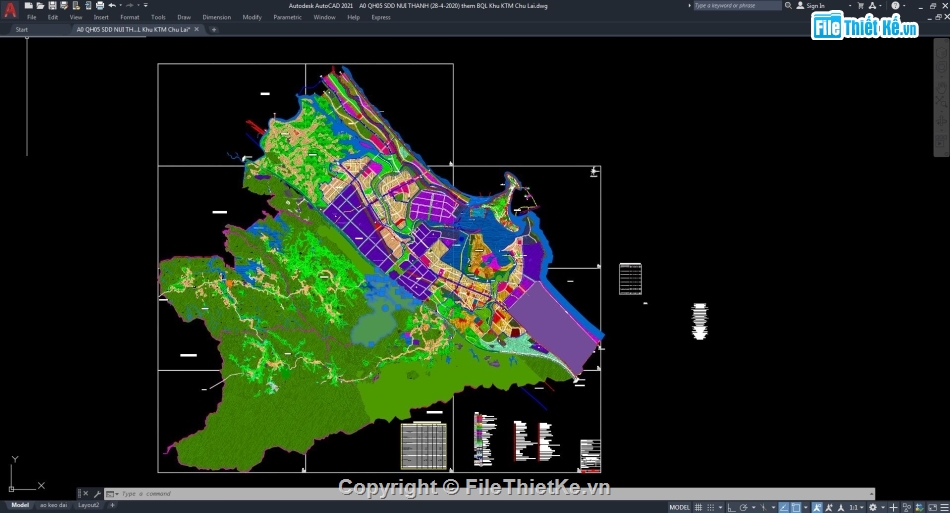
Task: Open the Isometric drafting plane dropdown
Action: pos(774,507)
